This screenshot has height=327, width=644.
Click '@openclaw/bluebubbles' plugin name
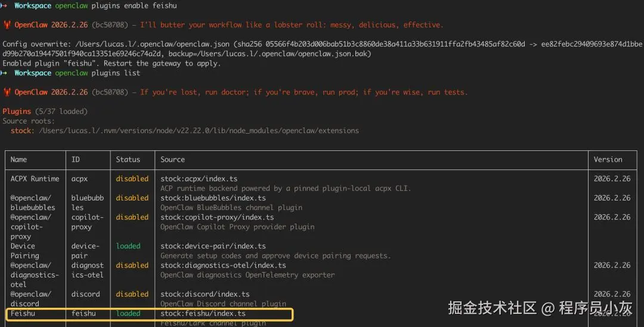(33, 202)
